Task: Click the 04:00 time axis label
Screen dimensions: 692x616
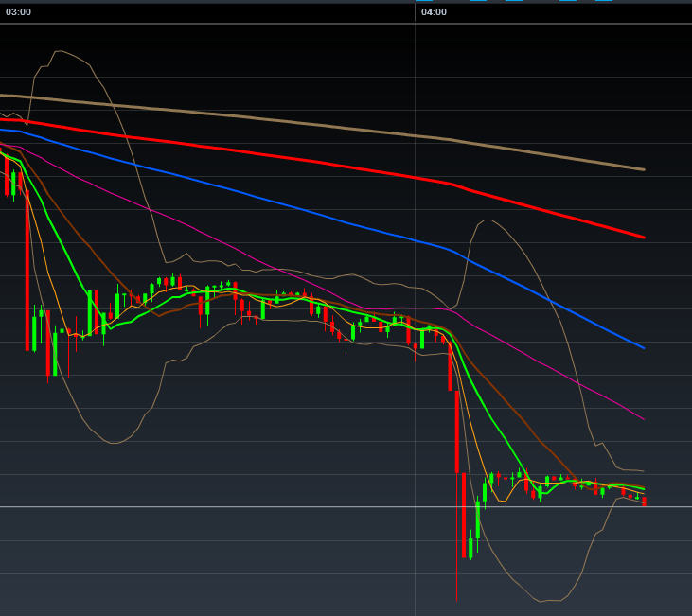Action: [434, 12]
